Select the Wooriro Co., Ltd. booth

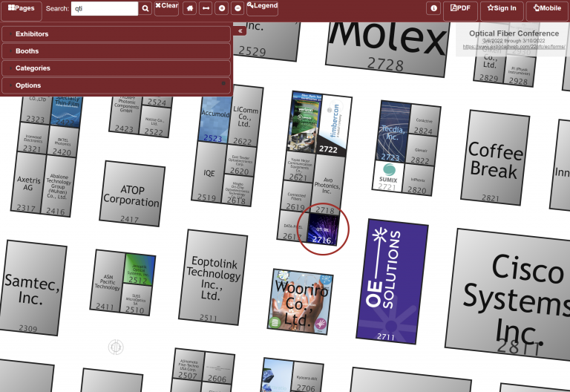click(x=301, y=302)
